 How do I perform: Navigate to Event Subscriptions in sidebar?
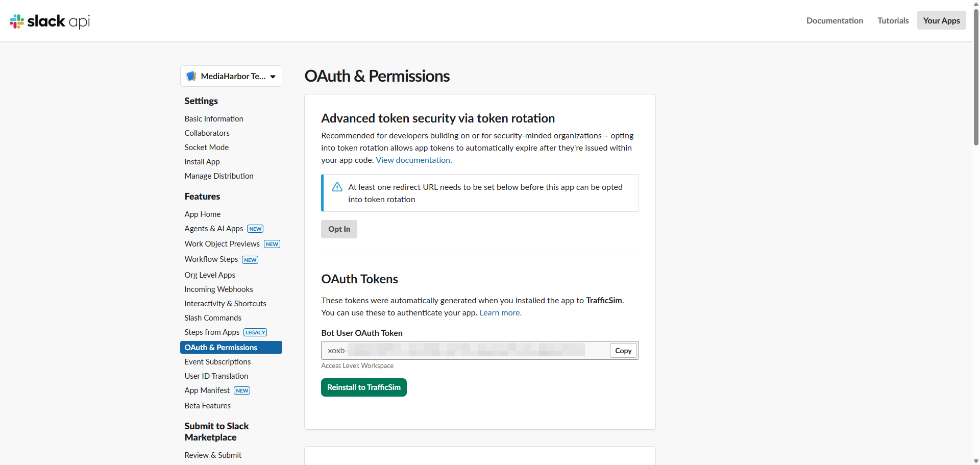point(217,362)
